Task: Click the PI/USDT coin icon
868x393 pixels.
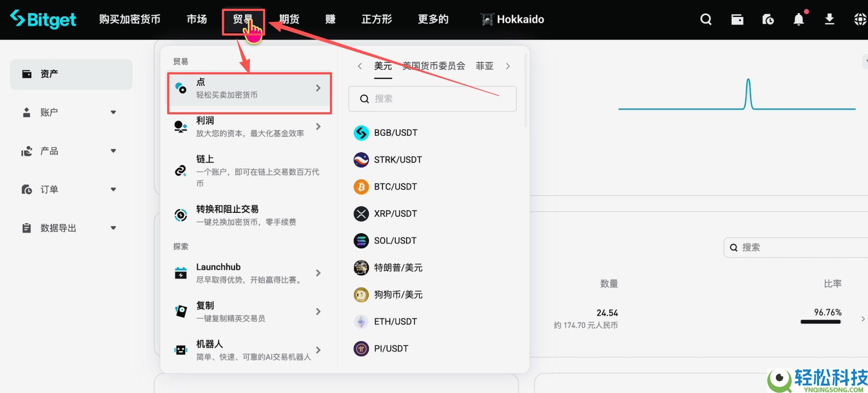Action: coord(361,348)
